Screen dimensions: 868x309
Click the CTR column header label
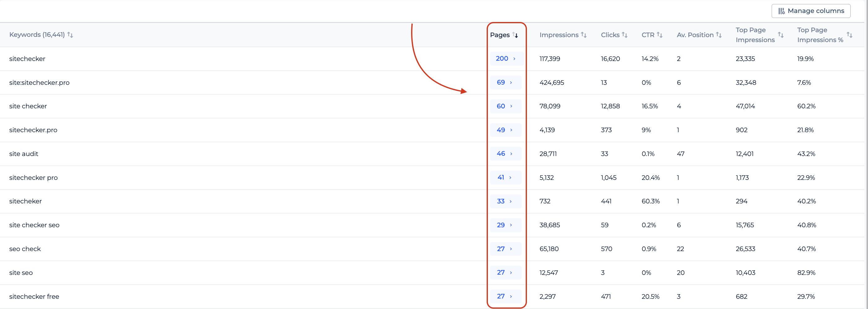point(648,35)
